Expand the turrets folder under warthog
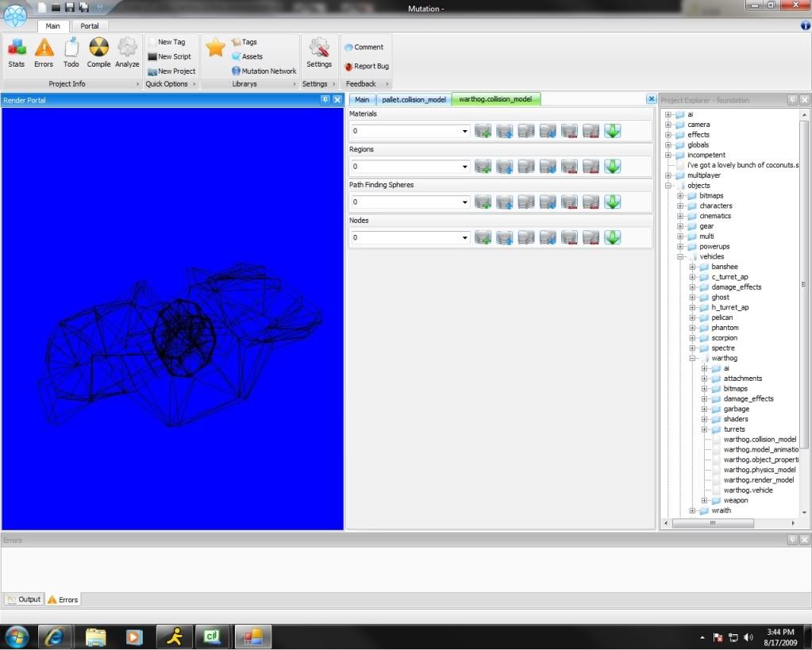Screen dimensions: 812x650 pos(704,429)
